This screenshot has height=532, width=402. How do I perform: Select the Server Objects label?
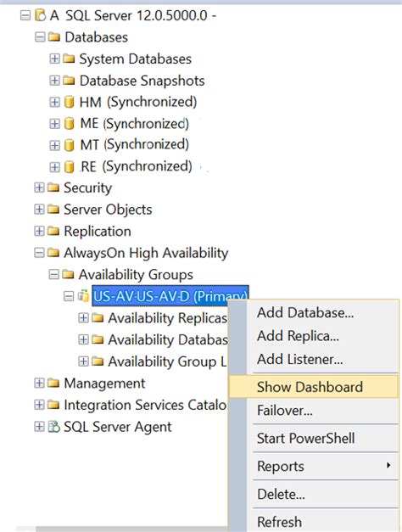coord(108,210)
